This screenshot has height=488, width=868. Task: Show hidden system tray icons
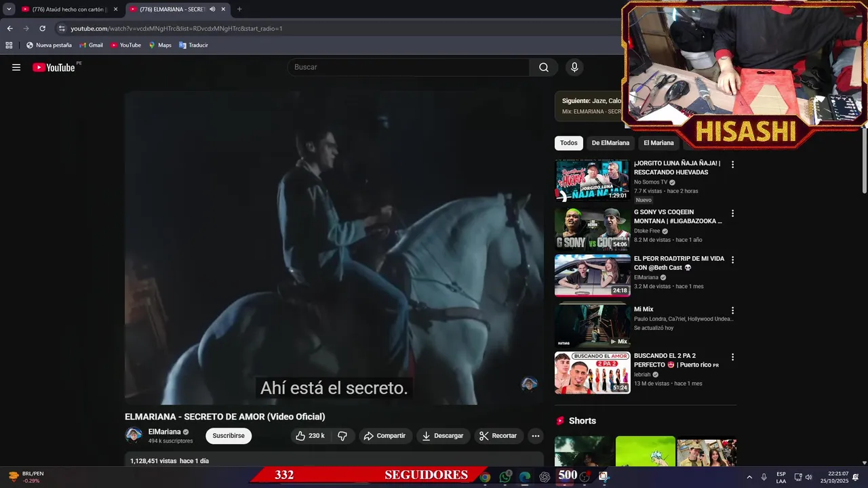click(x=749, y=477)
